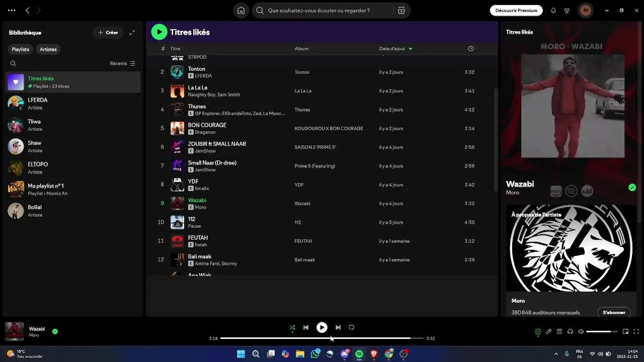Toggle liked checkmark beside Wazabi in player bar

click(x=55, y=331)
